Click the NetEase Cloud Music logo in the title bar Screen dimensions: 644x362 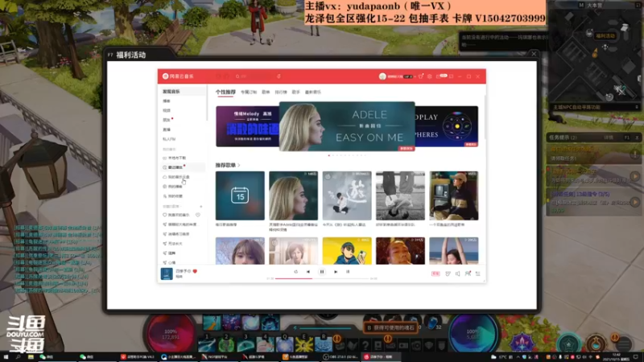point(178,76)
